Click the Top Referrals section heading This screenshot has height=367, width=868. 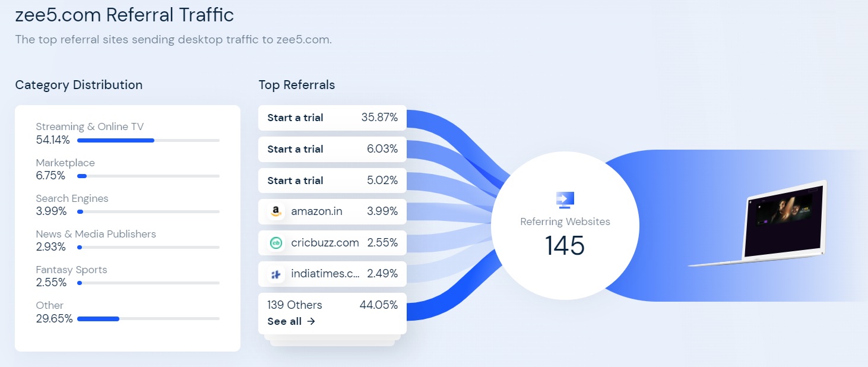point(297,85)
